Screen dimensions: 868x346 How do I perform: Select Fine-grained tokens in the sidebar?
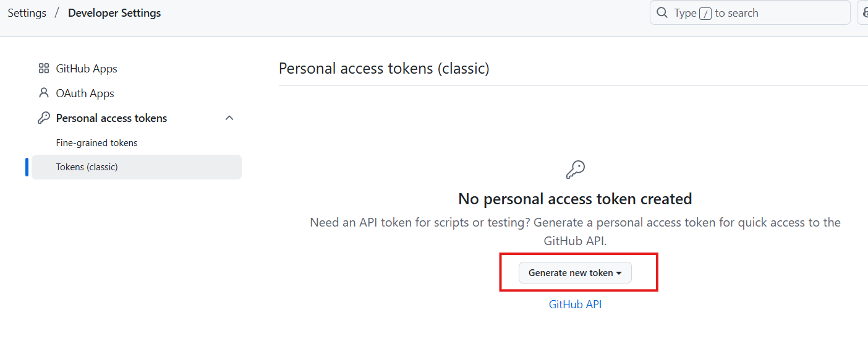click(x=97, y=143)
